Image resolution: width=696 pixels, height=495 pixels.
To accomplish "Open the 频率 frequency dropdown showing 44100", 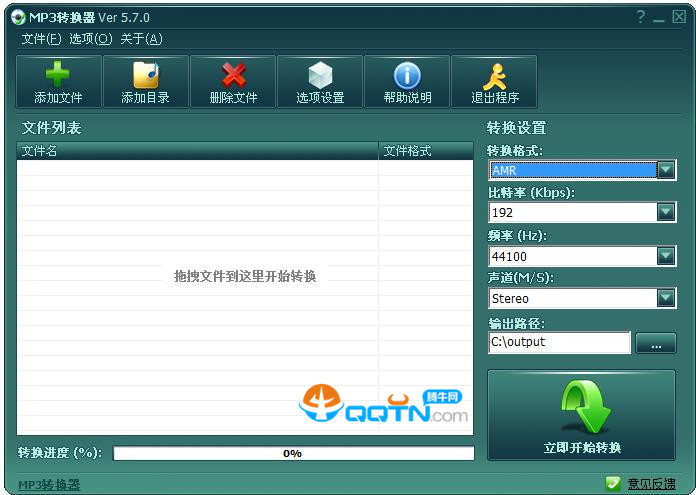I will 666,256.
